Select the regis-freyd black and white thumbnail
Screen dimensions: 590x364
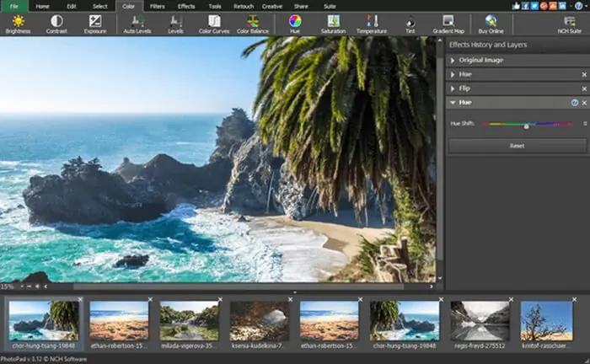(x=480, y=320)
